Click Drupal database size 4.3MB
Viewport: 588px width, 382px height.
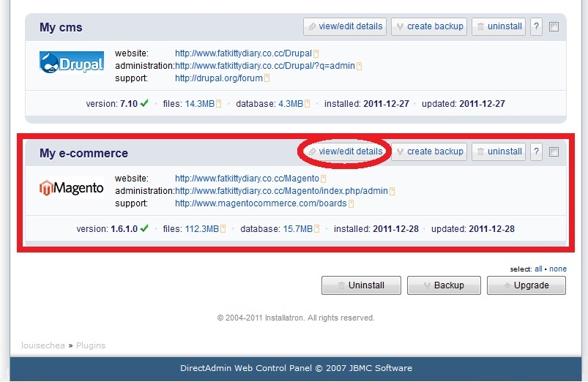pyautogui.click(x=291, y=104)
